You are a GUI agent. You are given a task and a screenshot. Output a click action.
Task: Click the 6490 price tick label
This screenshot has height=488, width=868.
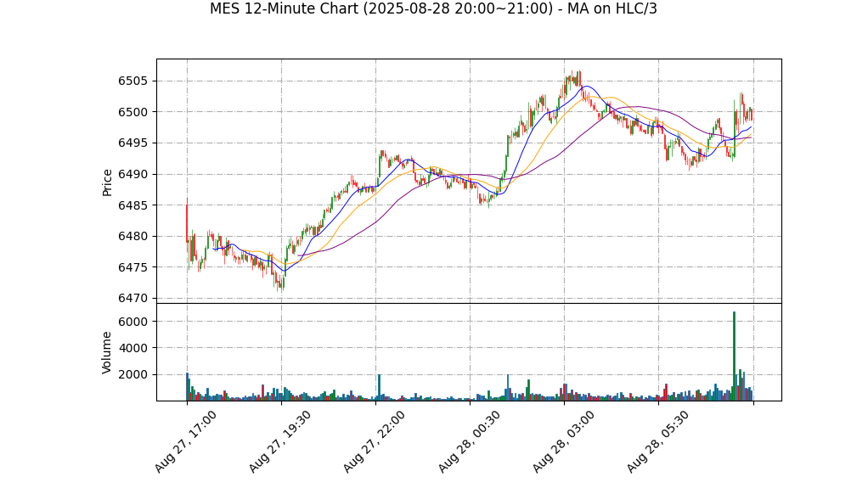(x=132, y=174)
